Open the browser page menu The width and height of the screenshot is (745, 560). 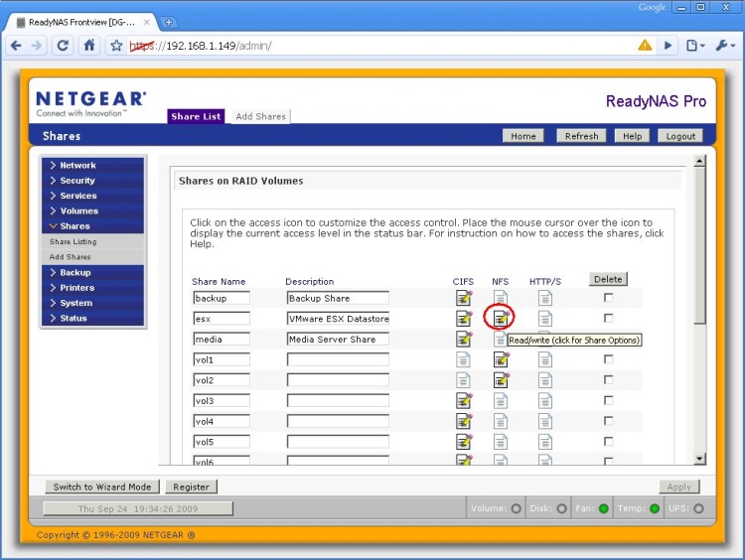(695, 46)
